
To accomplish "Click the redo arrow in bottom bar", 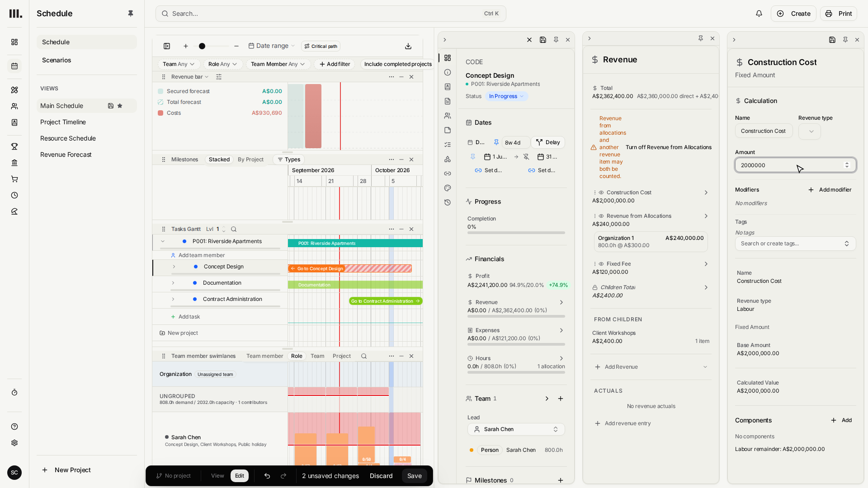I will coord(283,476).
